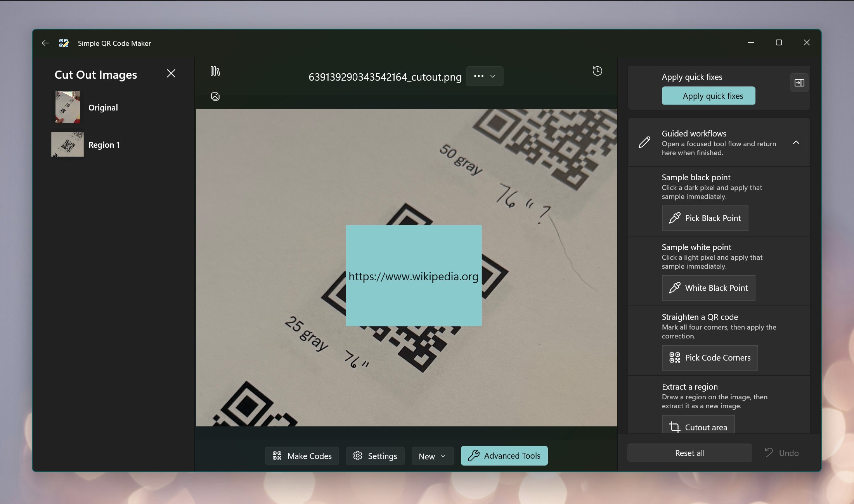This screenshot has height=504, width=854.
Task: Open the history clock icon
Action: (x=598, y=71)
